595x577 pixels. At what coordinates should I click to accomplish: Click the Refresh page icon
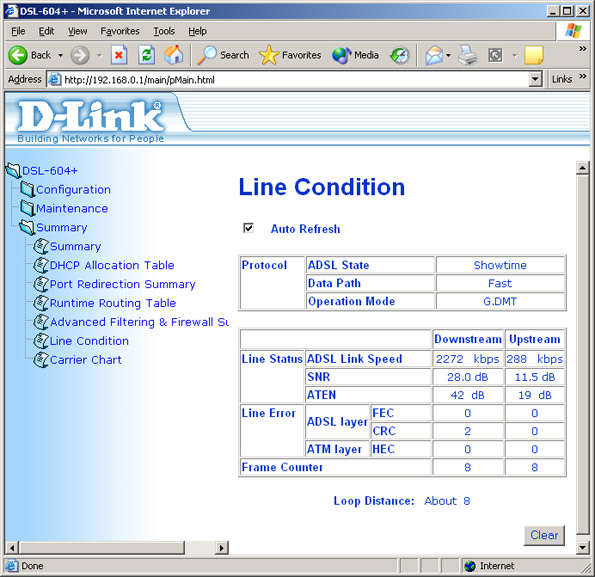click(146, 55)
